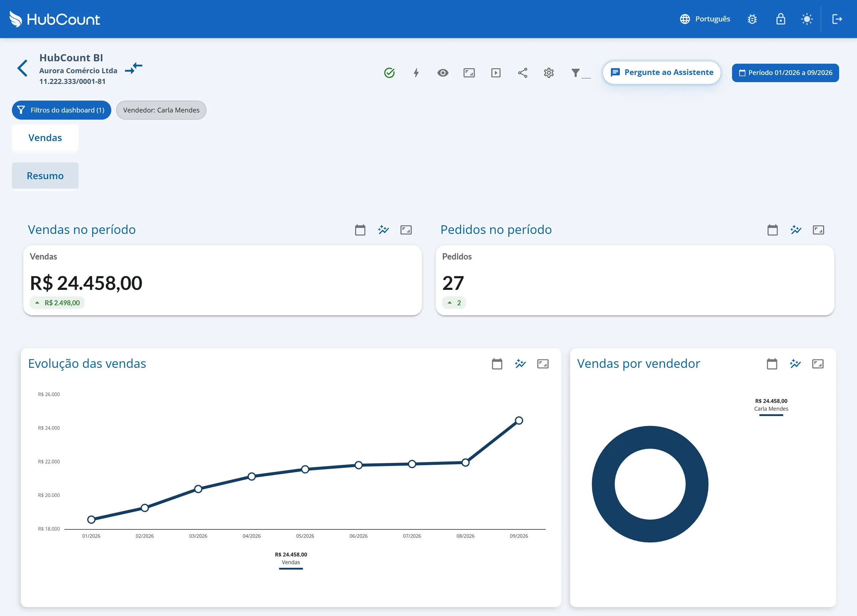Click Pergunte ao Assistente button

point(662,72)
